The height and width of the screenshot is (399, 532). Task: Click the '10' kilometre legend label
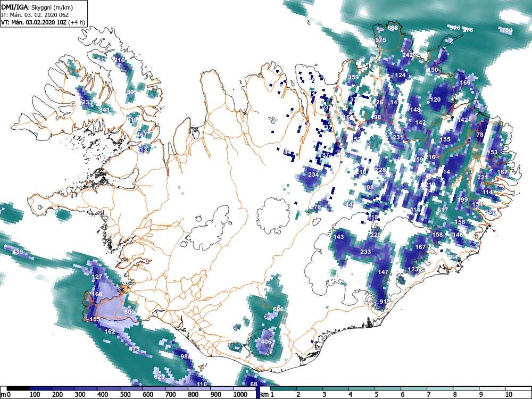[x=508, y=395]
